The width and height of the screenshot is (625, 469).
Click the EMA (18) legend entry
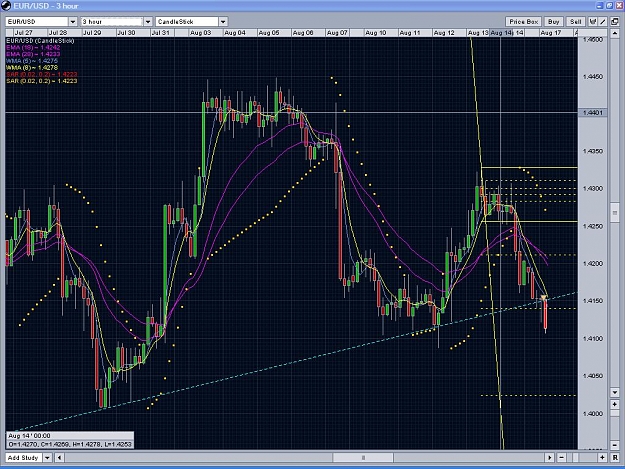click(x=33, y=47)
